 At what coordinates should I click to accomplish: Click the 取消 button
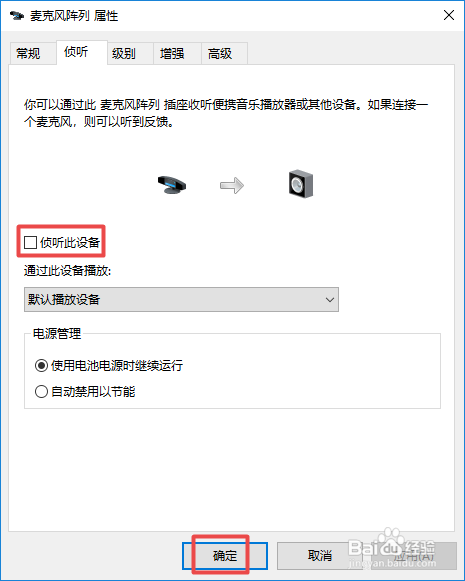319,556
